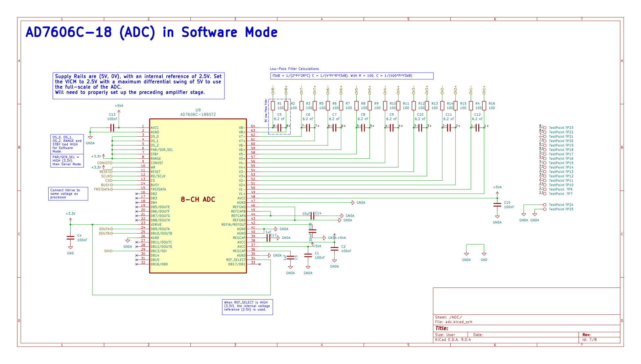Select resistor R16 symbol
The height and width of the screenshot is (364, 641).
(484, 106)
